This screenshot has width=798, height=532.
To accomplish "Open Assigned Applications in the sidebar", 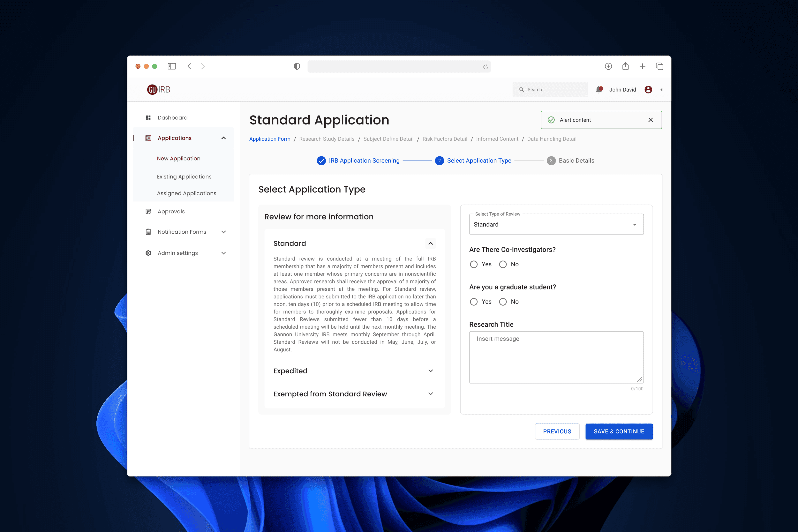I will [x=186, y=193].
